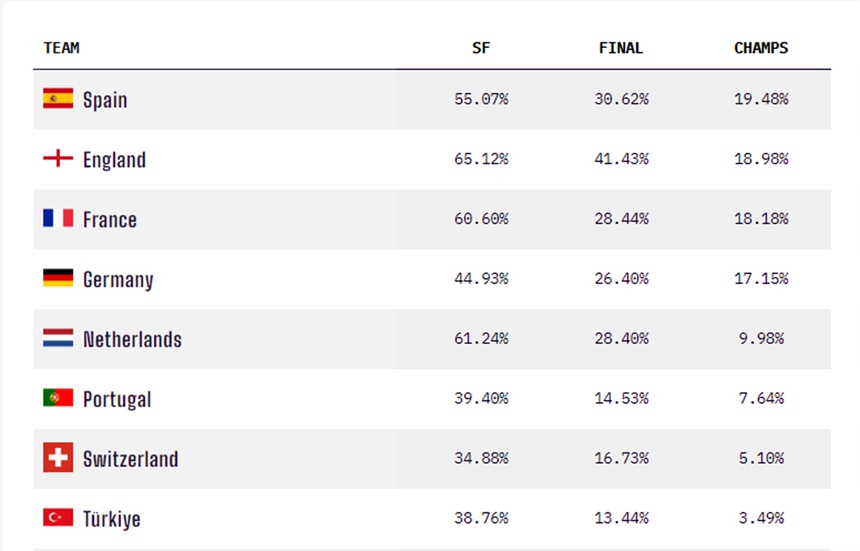Select the Netherlands team name
Image resolution: width=860 pixels, height=551 pixels.
132,340
